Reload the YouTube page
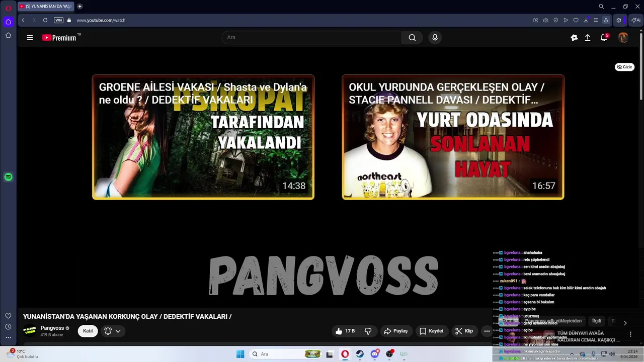644x362 pixels. click(x=45, y=20)
